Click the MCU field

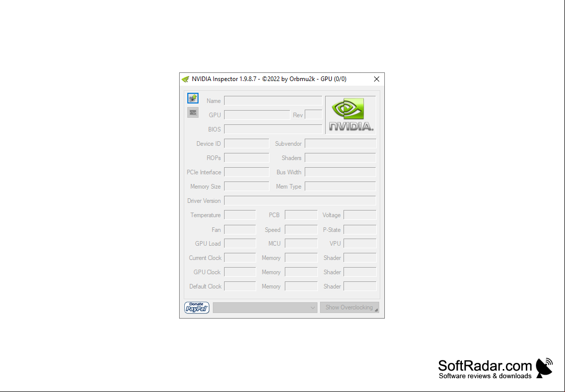(301, 243)
